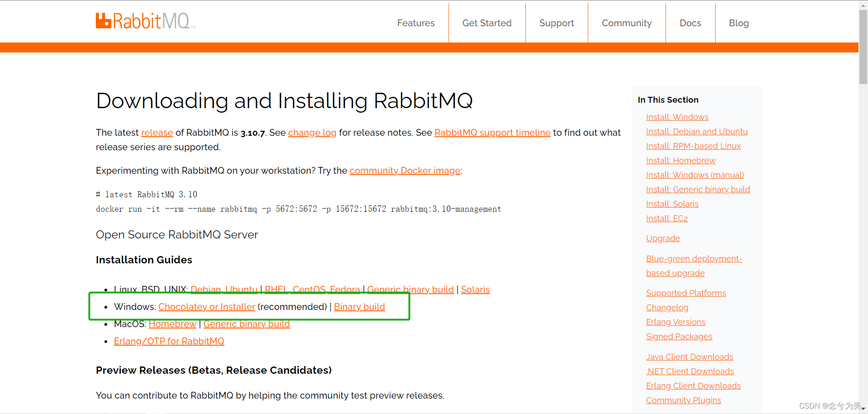The height and width of the screenshot is (414, 868).
Task: Open the 'change log' link
Action: click(312, 133)
